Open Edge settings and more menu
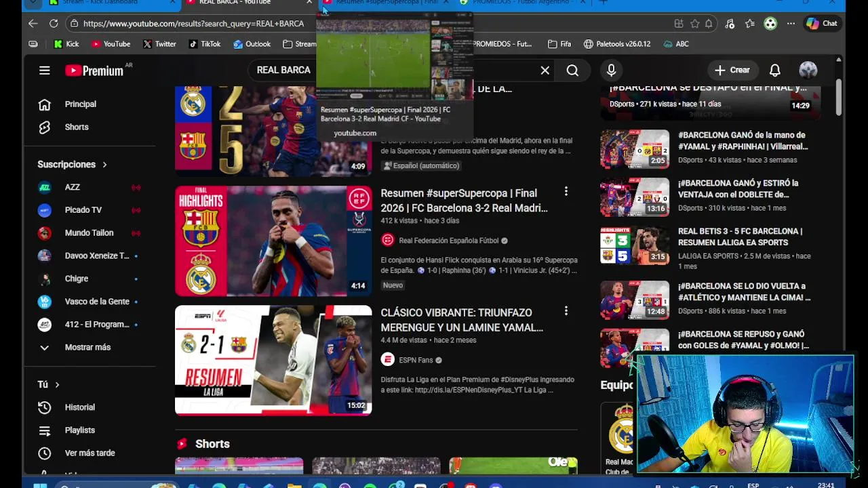Screen dimensions: 868x488 pos(791,23)
